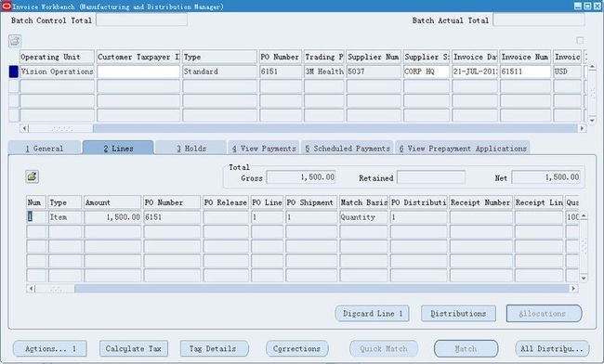Click the Match button

click(466, 348)
